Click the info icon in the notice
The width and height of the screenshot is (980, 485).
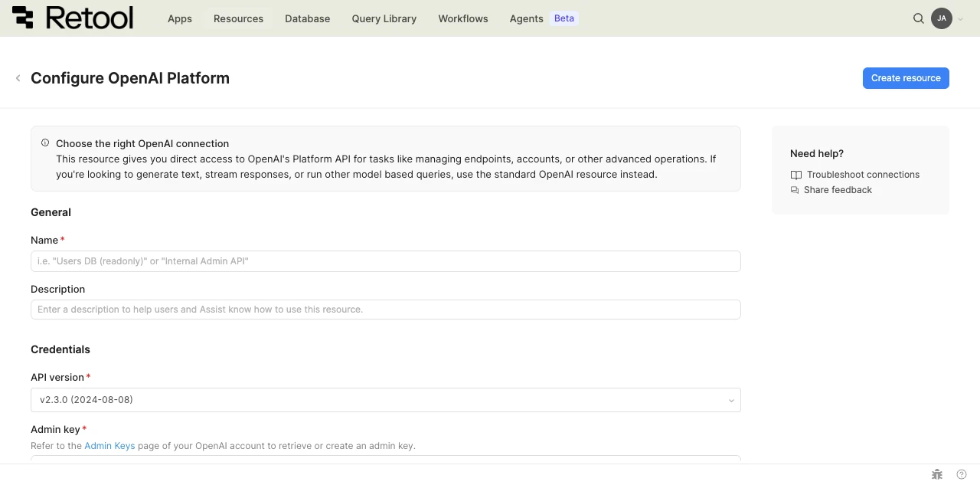tap(45, 143)
